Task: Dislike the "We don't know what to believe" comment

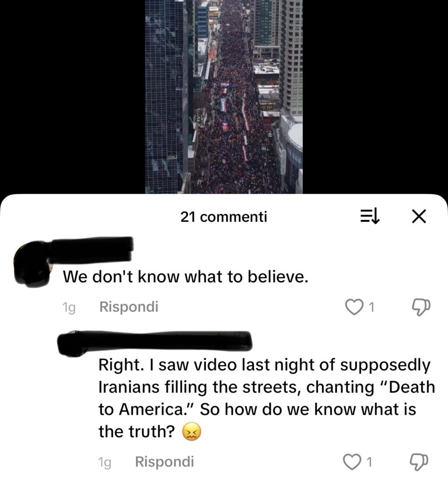Action: (421, 307)
